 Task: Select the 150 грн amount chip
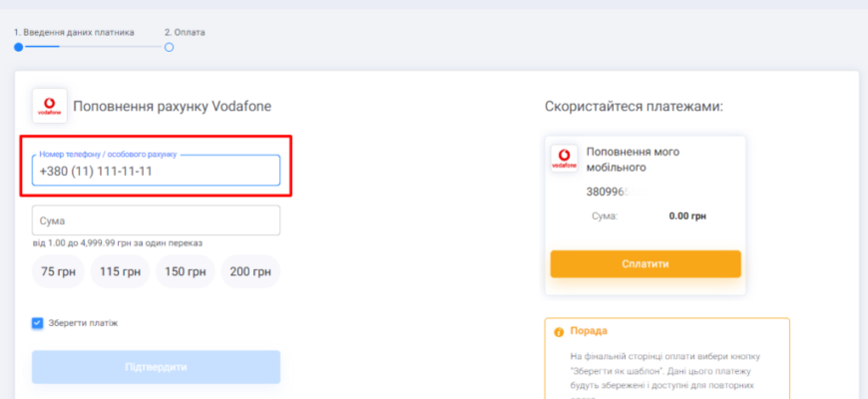click(185, 271)
